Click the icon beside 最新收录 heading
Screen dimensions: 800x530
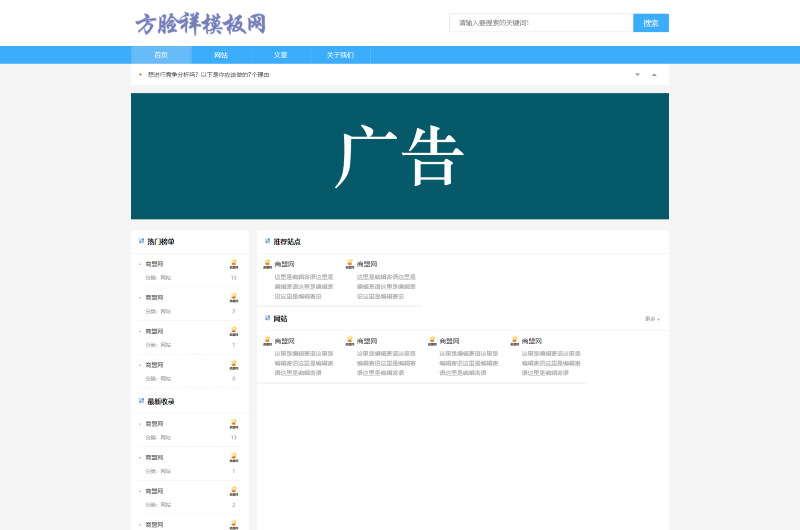(141, 401)
